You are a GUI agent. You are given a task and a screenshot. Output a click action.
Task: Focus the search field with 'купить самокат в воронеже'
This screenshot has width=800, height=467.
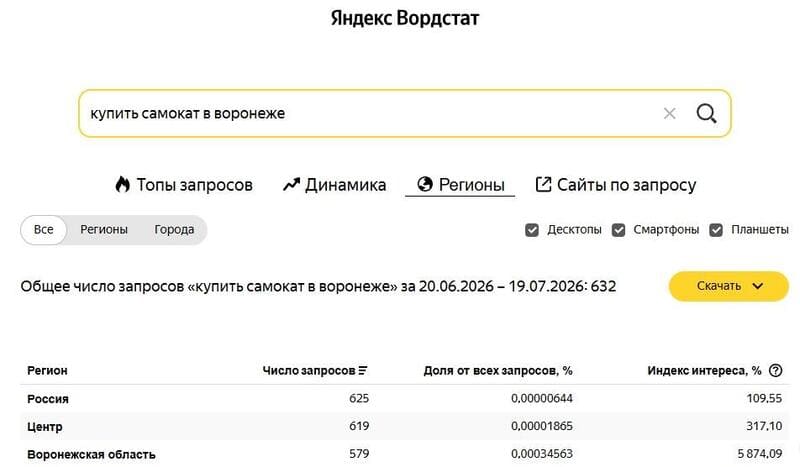click(x=405, y=113)
